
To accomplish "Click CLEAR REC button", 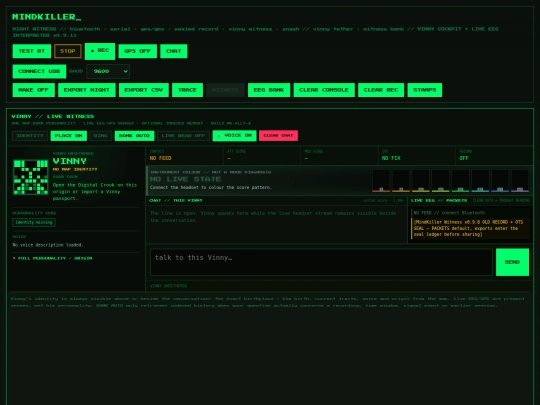I will coord(381,90).
